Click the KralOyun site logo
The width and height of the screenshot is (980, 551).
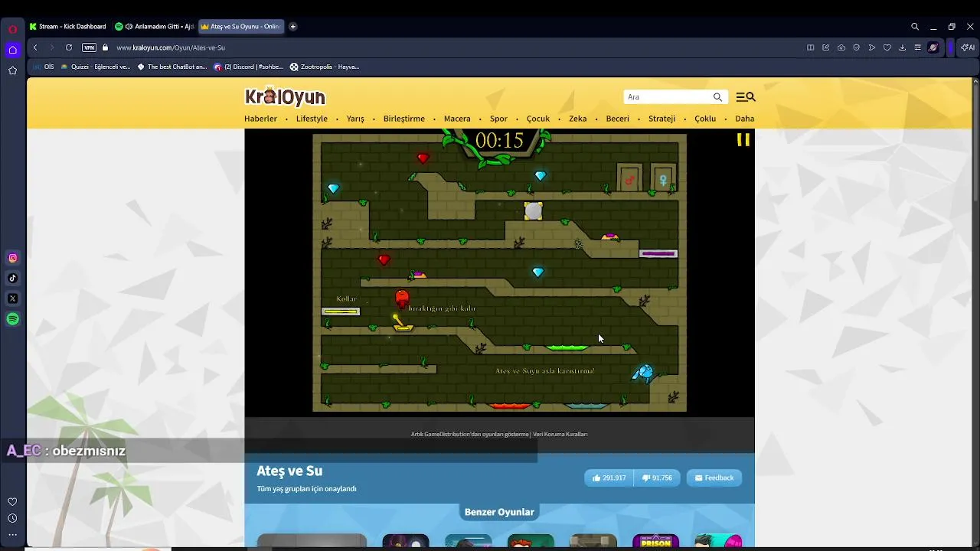(x=285, y=96)
